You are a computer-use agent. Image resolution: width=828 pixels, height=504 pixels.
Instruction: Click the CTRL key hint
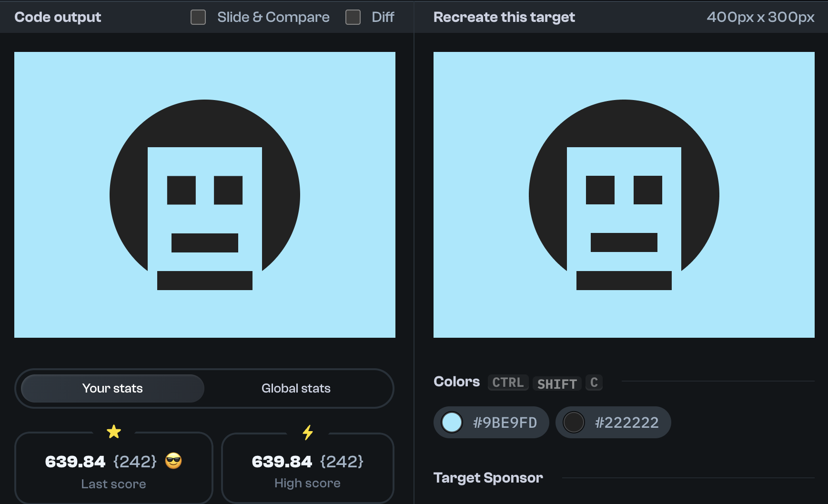tap(508, 383)
